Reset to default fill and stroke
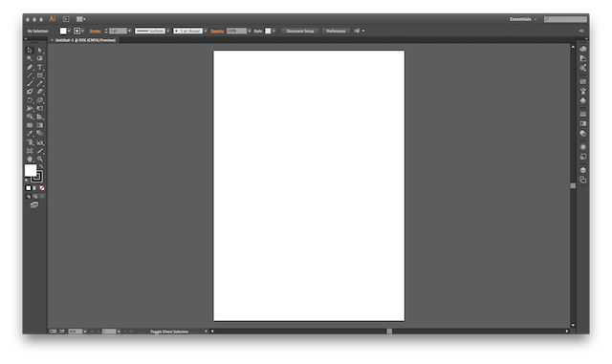This screenshot has width=612, height=364. point(27,181)
